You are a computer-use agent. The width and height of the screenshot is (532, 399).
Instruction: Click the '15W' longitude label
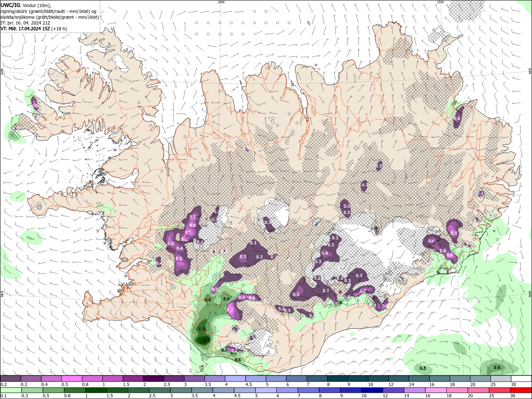pyautogui.click(x=440, y=2)
